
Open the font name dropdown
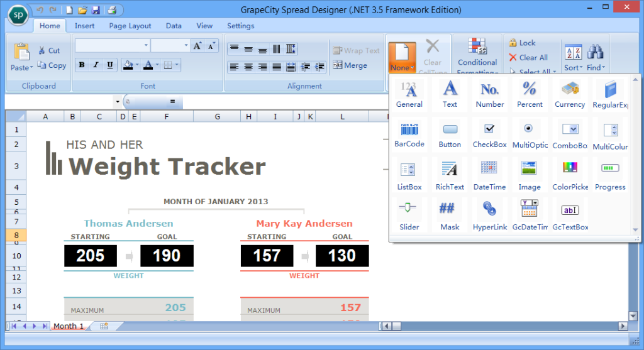(x=146, y=45)
